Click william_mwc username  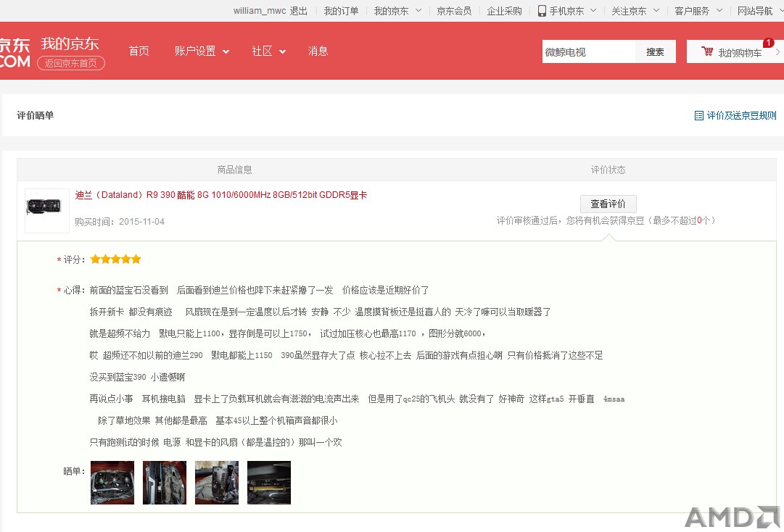[x=260, y=11]
